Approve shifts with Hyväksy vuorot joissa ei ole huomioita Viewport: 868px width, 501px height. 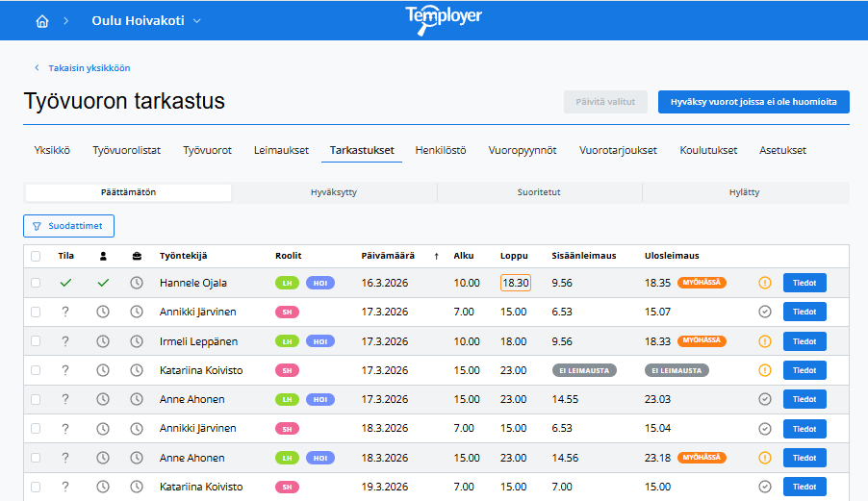[753, 102]
